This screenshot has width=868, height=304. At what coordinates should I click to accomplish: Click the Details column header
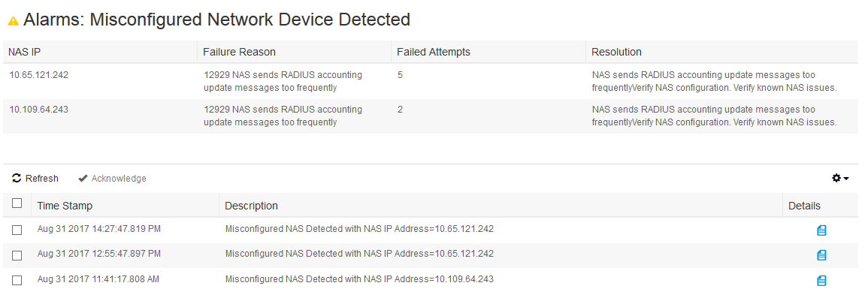pyautogui.click(x=804, y=206)
